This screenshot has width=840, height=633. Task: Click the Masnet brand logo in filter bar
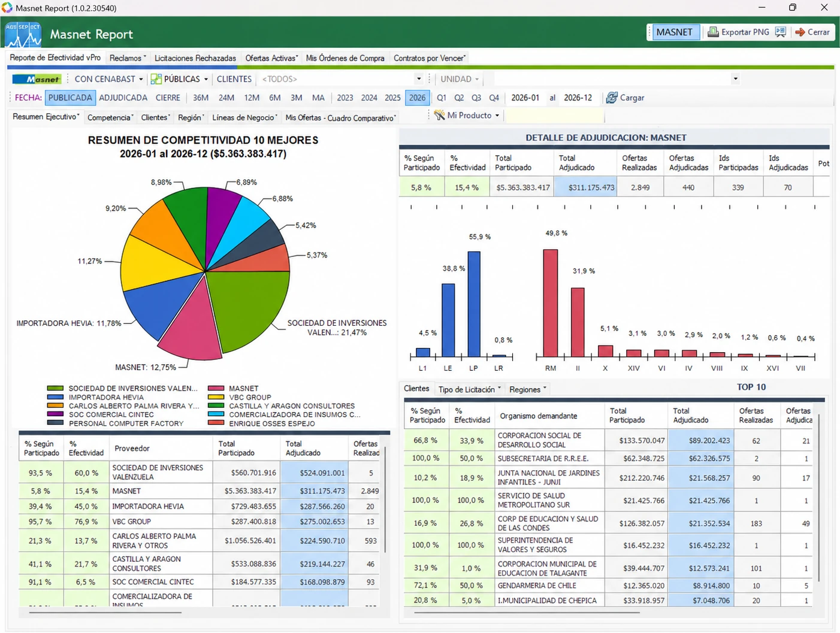37,79
